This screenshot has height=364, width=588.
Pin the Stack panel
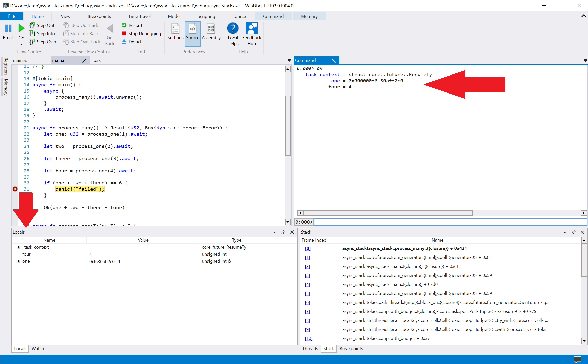pyautogui.click(x=573, y=232)
